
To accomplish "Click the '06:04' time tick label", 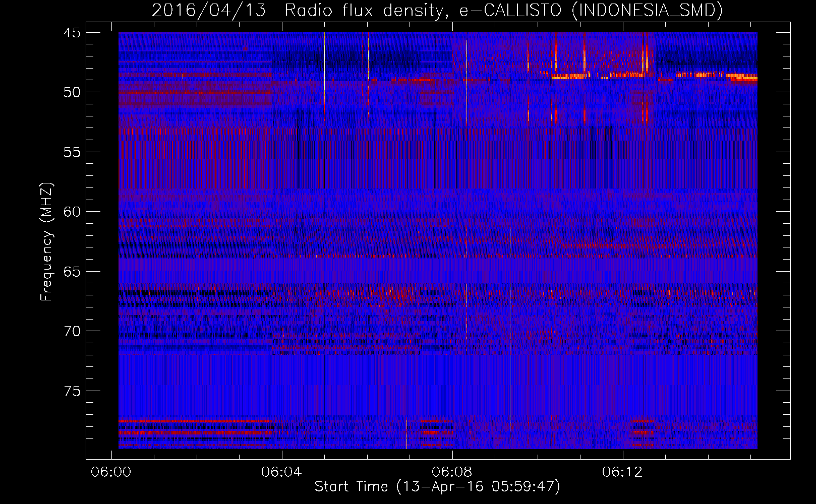I will [281, 472].
